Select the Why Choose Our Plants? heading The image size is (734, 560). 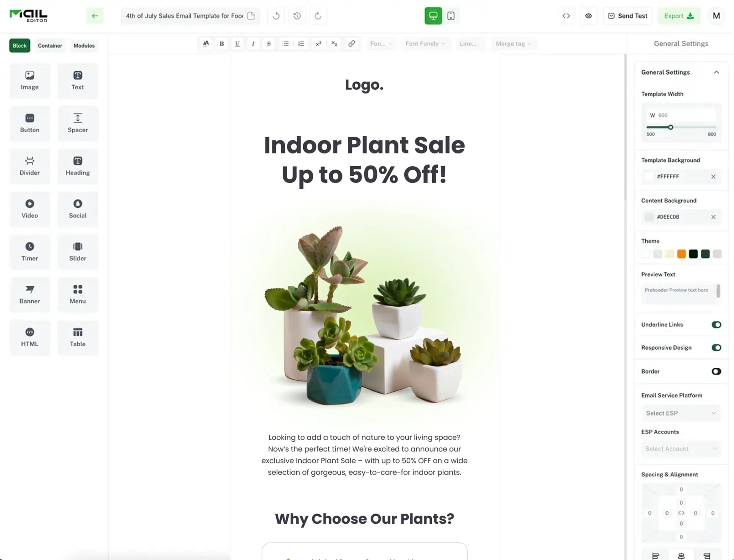click(364, 519)
